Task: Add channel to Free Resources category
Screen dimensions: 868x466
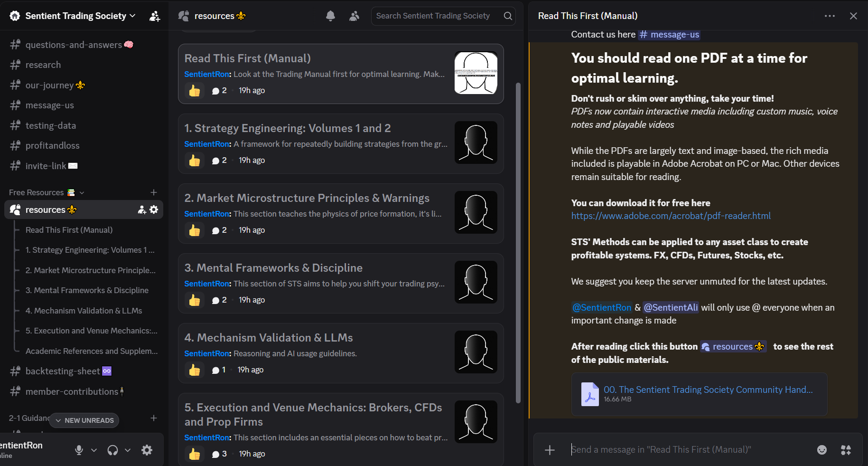Action: (154, 192)
